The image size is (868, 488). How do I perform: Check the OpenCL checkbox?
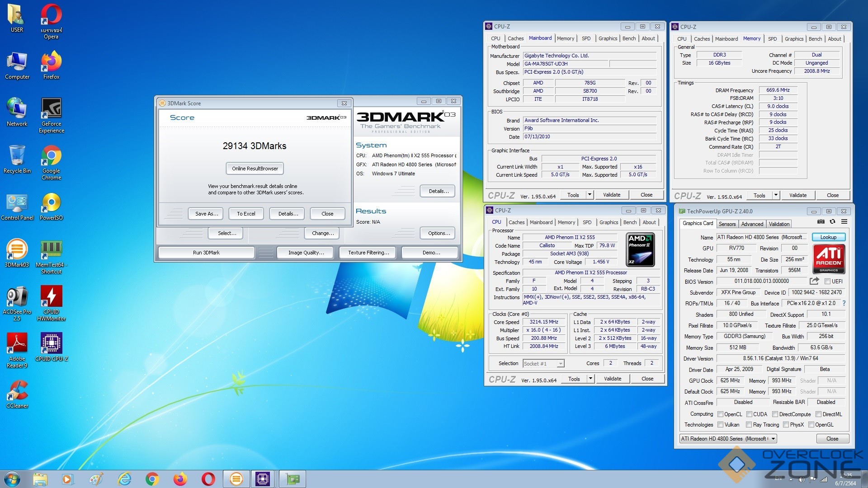[x=721, y=414]
